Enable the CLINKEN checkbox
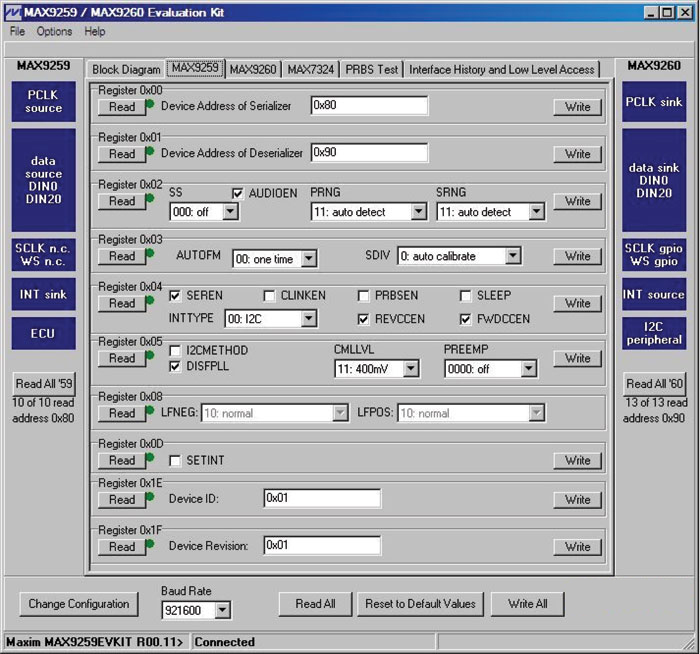Viewport: 700px width, 654px height. pyautogui.click(x=269, y=296)
